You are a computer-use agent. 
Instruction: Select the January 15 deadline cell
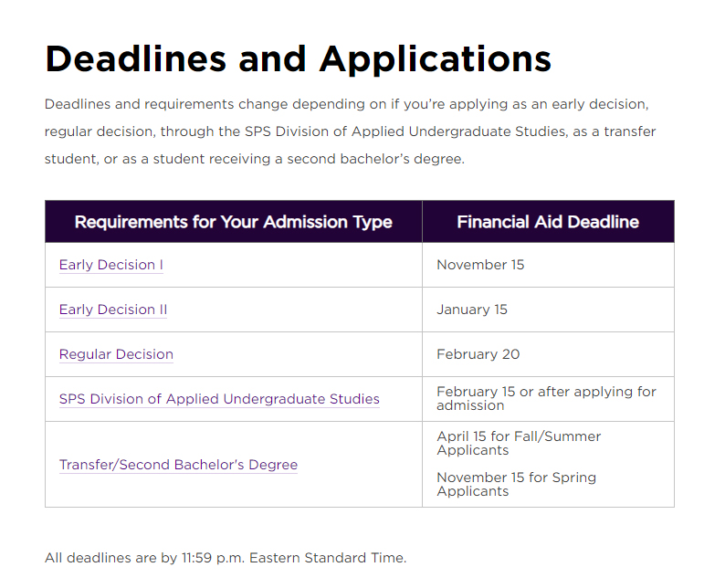[x=472, y=310]
